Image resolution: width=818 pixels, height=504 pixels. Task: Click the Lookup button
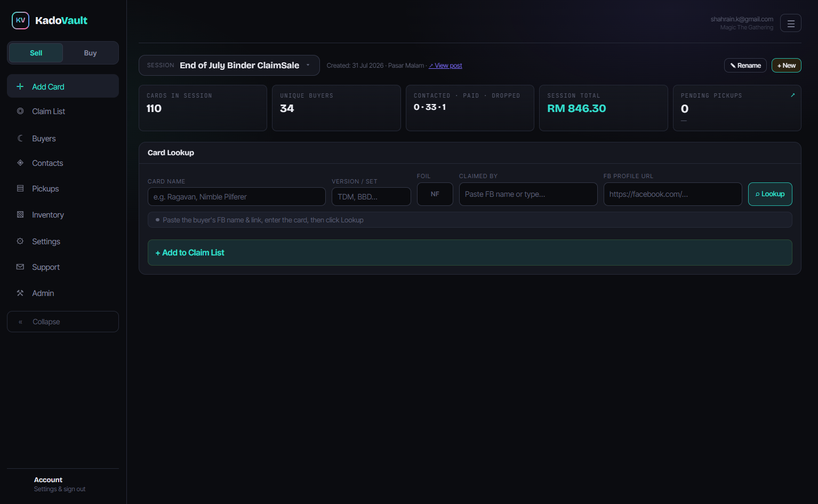770,194
